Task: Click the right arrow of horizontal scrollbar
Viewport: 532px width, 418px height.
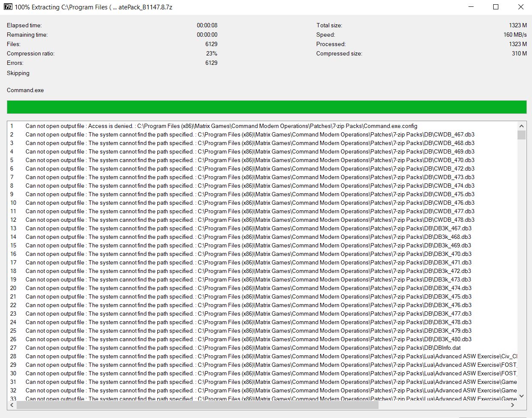Action: coord(513,405)
